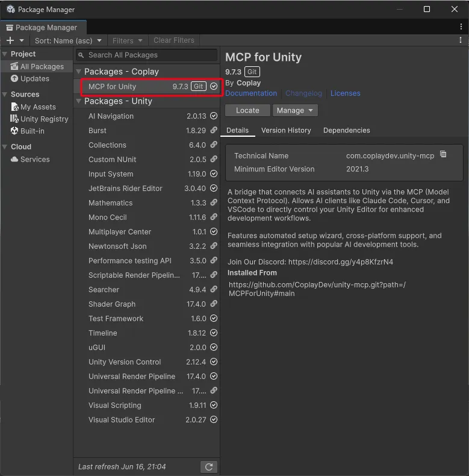Click the link icon on Mathematics row

pyautogui.click(x=214, y=203)
